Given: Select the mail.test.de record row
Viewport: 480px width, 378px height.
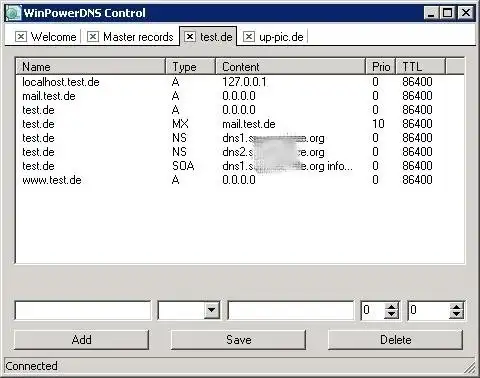Looking at the screenshot, I should pos(240,96).
